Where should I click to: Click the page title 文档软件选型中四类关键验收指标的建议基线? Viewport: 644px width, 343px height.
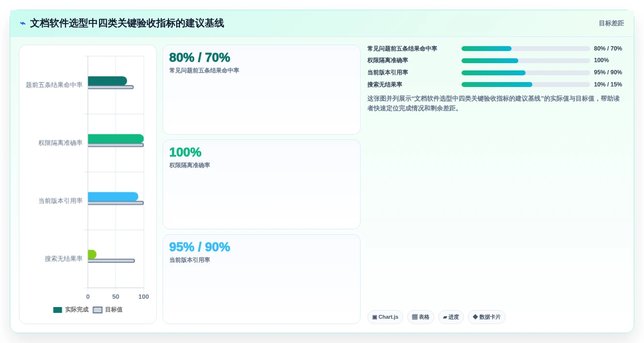click(x=127, y=23)
